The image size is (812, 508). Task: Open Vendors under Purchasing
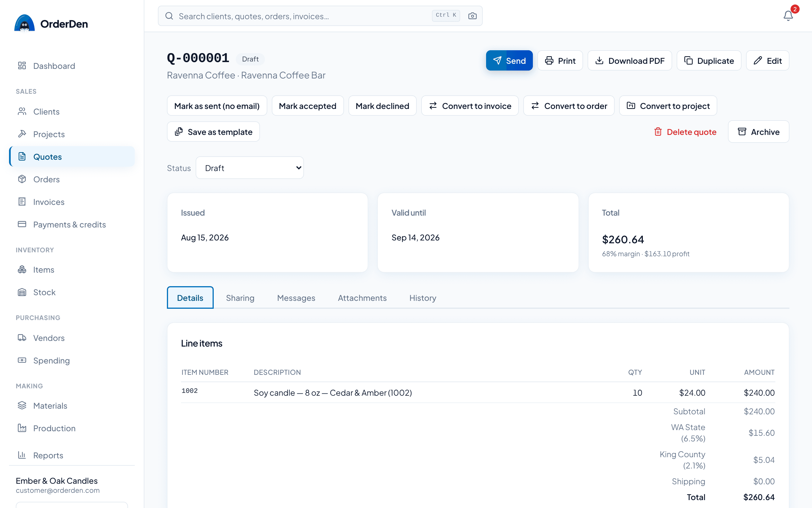point(72,338)
